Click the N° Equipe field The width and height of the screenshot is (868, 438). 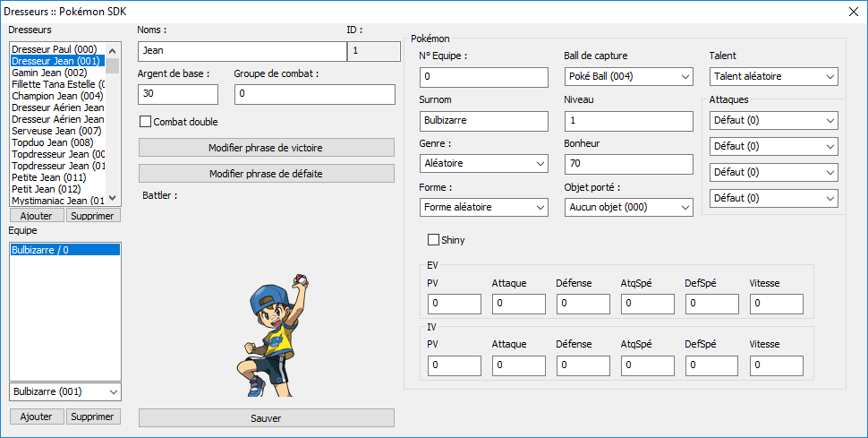pos(484,76)
